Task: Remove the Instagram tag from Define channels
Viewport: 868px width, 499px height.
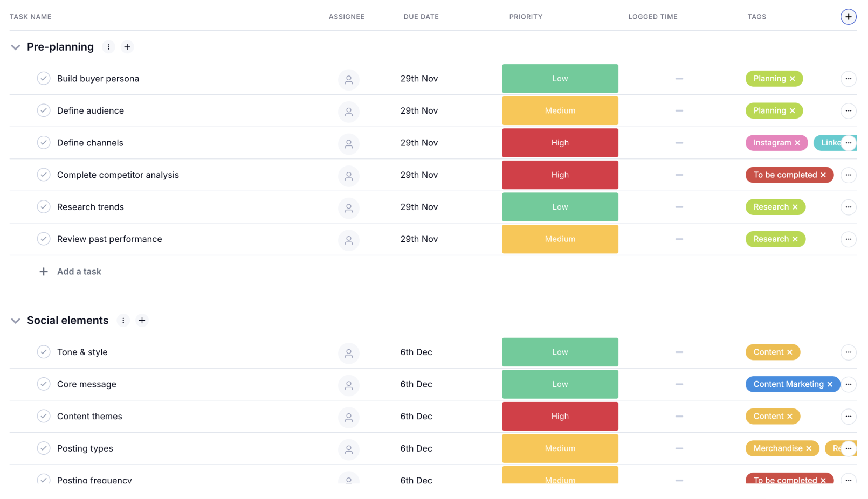Action: 797,143
